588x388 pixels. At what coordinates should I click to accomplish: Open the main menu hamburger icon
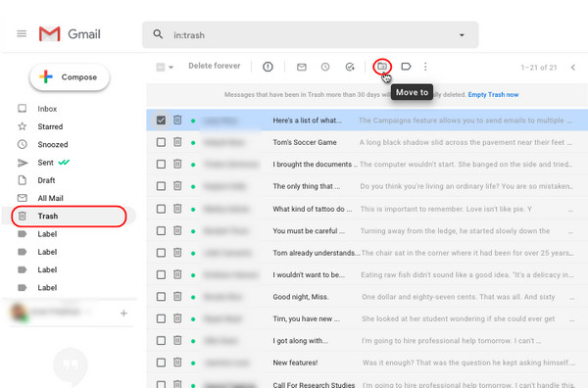(x=22, y=33)
